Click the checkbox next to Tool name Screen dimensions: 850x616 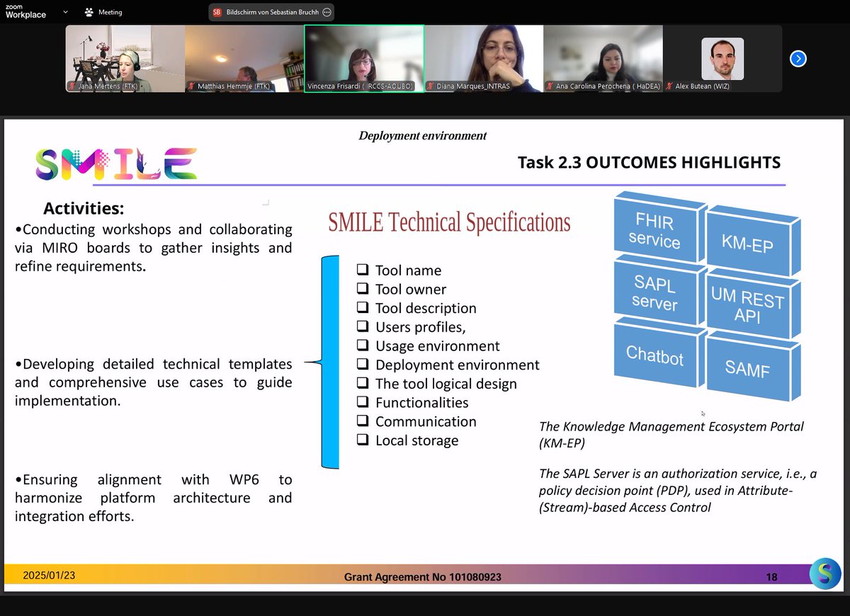tap(362, 270)
